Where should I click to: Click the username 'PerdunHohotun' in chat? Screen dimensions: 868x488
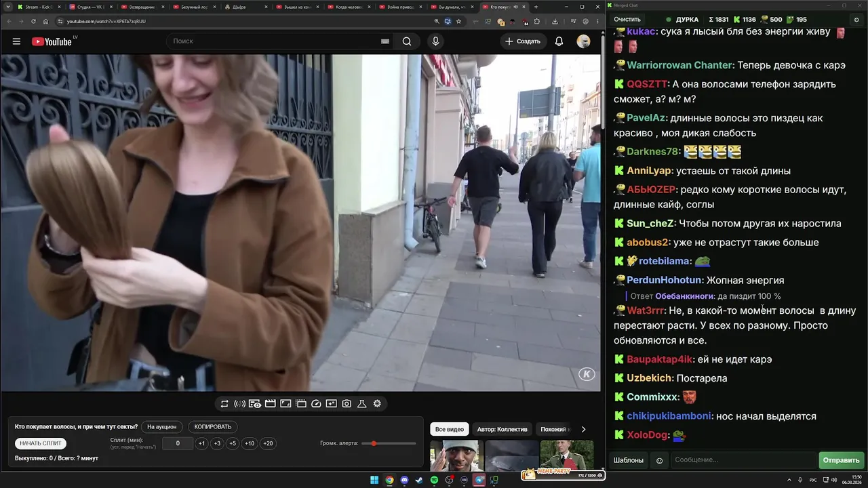coord(664,280)
